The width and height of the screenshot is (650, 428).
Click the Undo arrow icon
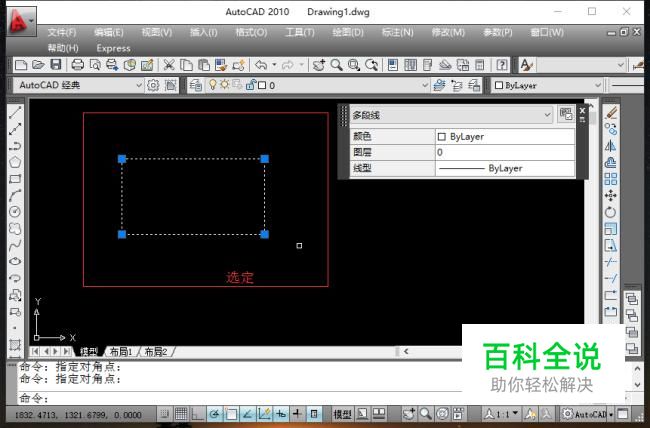pyautogui.click(x=261, y=65)
